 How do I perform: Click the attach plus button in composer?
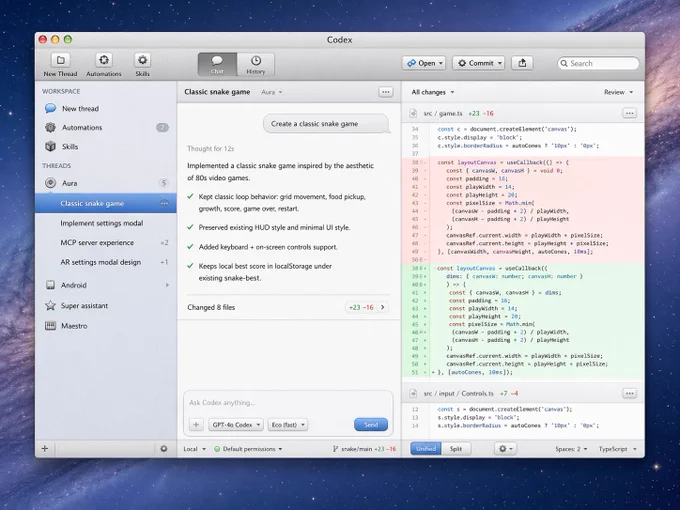click(196, 425)
